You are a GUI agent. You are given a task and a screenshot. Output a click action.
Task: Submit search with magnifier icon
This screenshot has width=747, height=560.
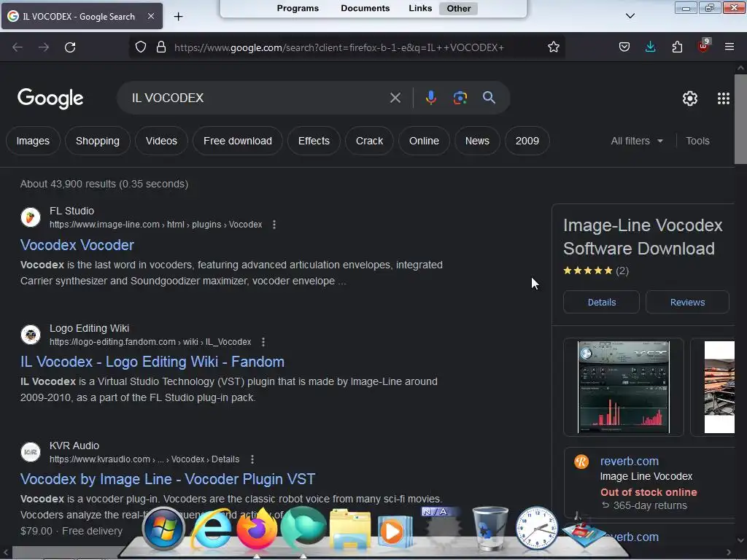489,98
